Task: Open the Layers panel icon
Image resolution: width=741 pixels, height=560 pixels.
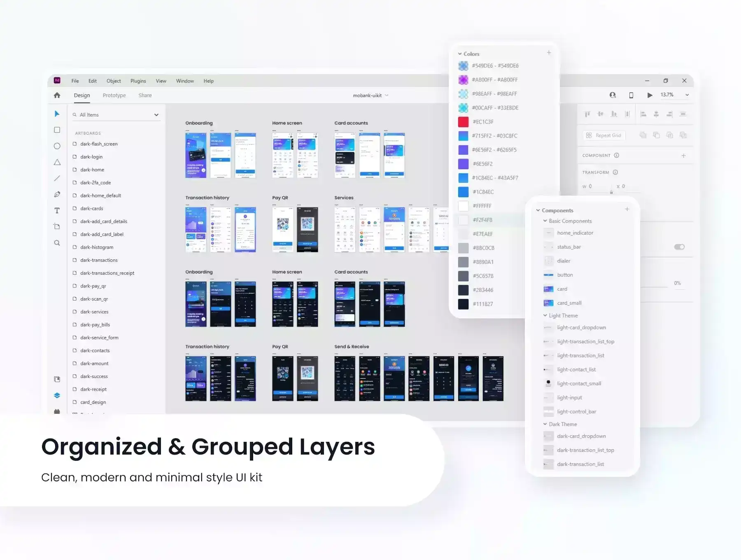Action: (57, 395)
